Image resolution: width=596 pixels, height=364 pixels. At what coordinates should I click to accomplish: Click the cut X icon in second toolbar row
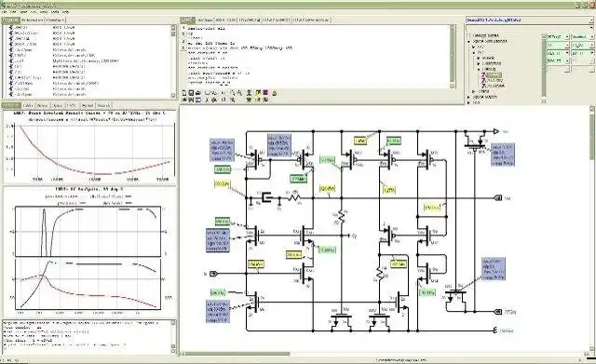pyautogui.click(x=207, y=100)
